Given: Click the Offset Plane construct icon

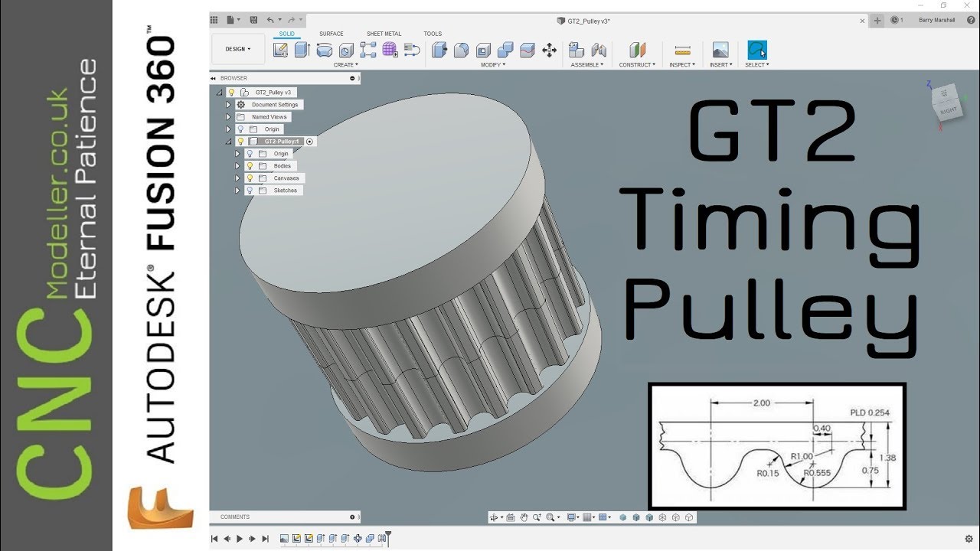Looking at the screenshot, I should coord(637,50).
